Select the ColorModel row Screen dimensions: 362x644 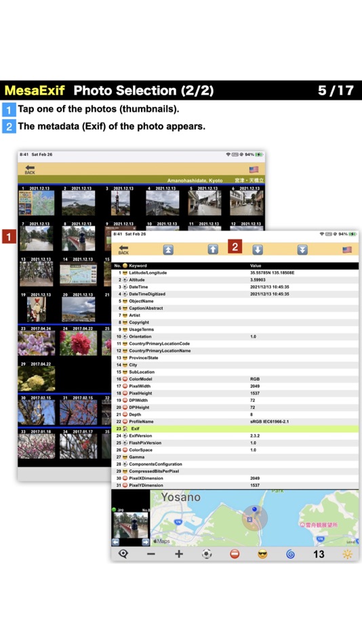235,379
